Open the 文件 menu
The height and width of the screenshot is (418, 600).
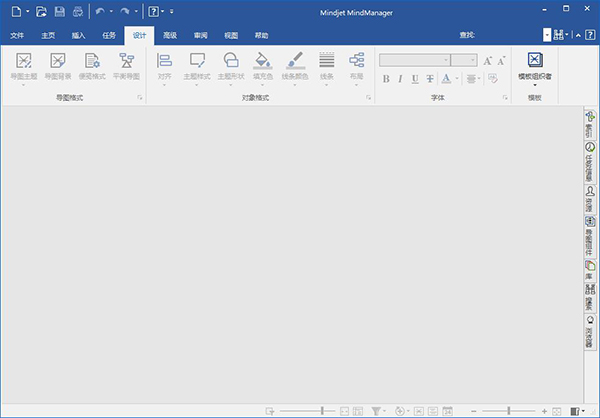(x=17, y=36)
